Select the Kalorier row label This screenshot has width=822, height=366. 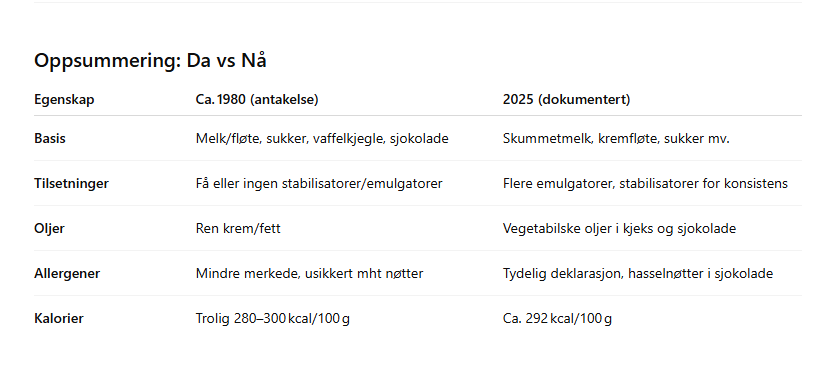(59, 318)
